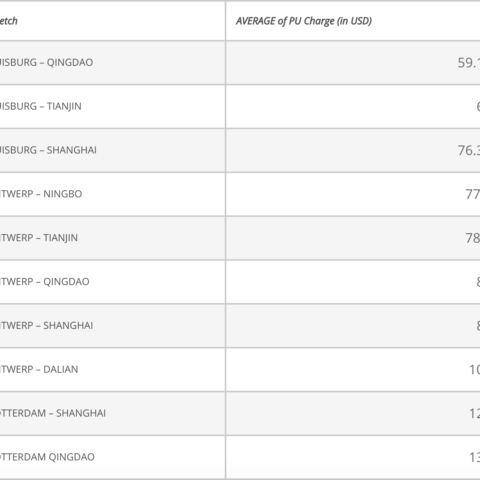Screen dimensions: 480x480
Task: Click the 76.3 charge value for Shanghai
Action: (x=469, y=150)
